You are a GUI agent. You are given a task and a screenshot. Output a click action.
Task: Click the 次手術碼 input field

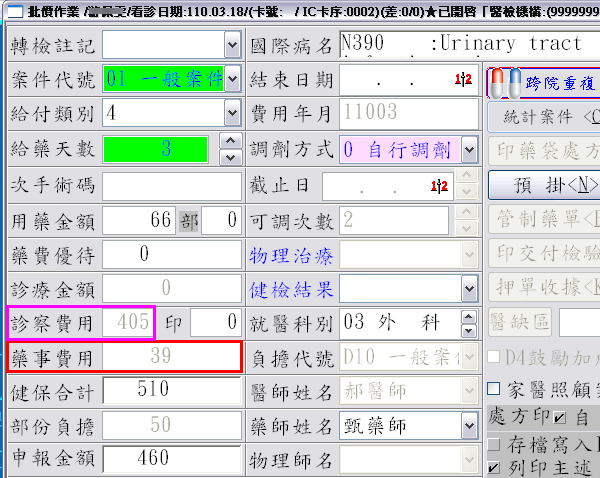click(171, 186)
